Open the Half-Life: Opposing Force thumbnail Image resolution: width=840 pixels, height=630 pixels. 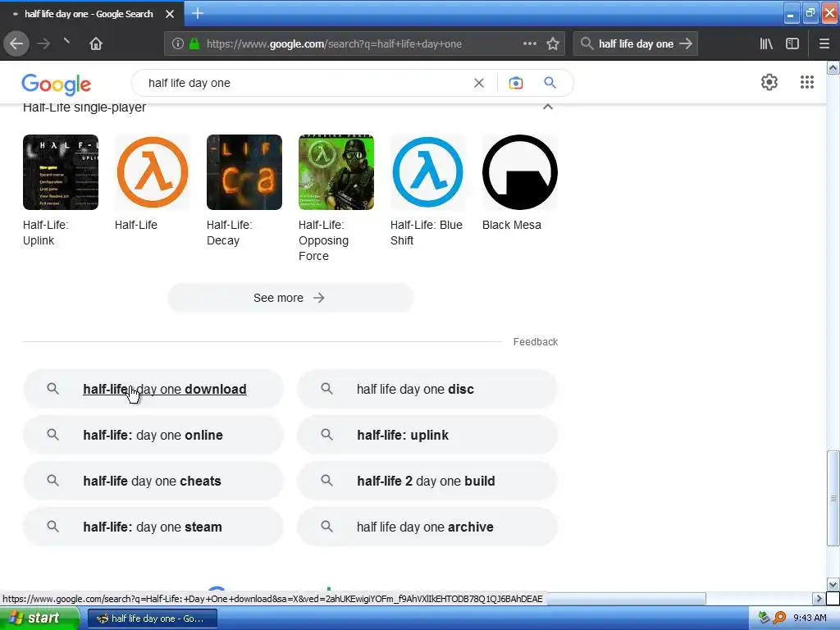[x=336, y=172]
